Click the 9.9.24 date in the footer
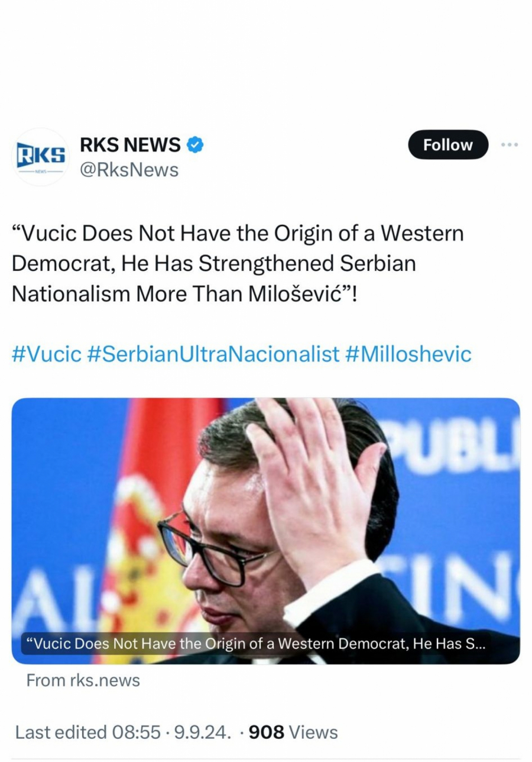The height and width of the screenshot is (762, 532). [x=205, y=732]
